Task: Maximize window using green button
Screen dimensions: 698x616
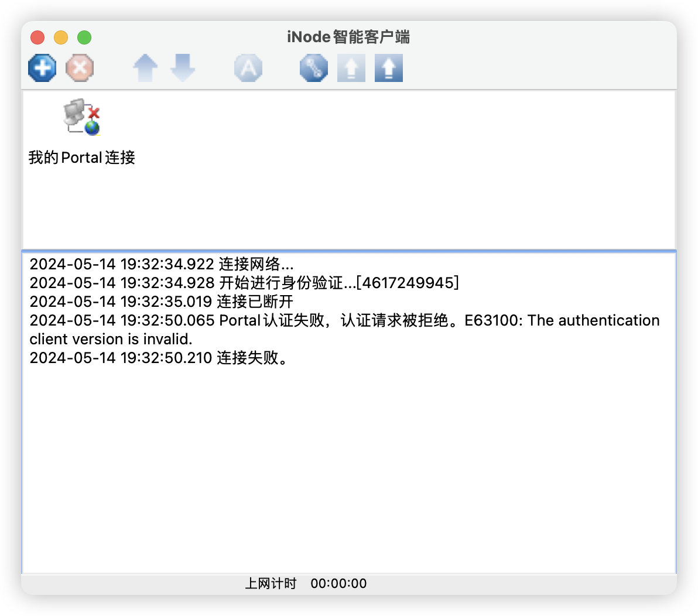Action: (x=84, y=37)
